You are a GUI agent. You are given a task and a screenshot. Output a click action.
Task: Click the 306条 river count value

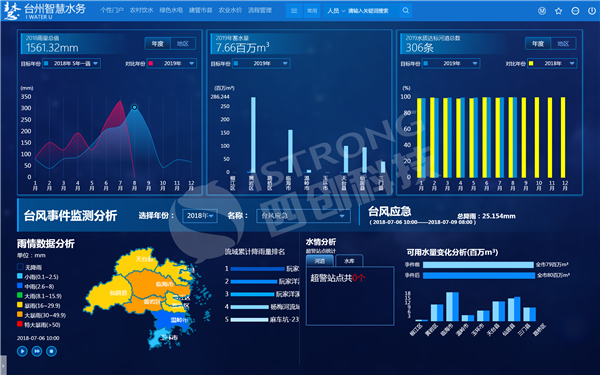419,48
